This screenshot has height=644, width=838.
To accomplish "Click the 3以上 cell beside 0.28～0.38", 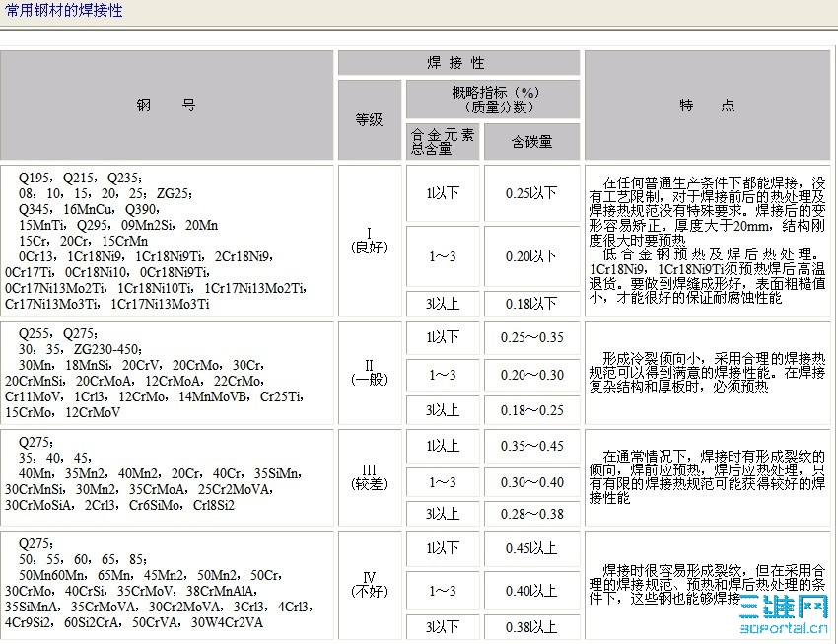I will 443,514.
